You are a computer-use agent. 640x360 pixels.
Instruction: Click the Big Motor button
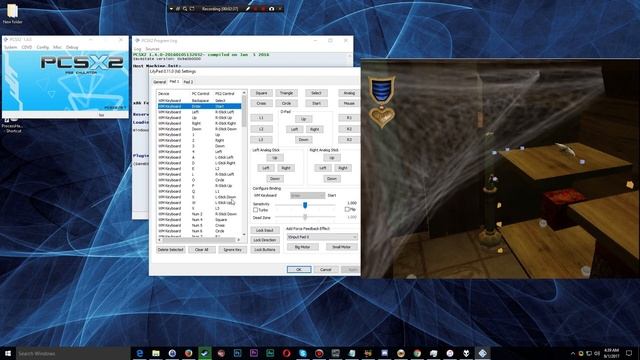coord(302,247)
